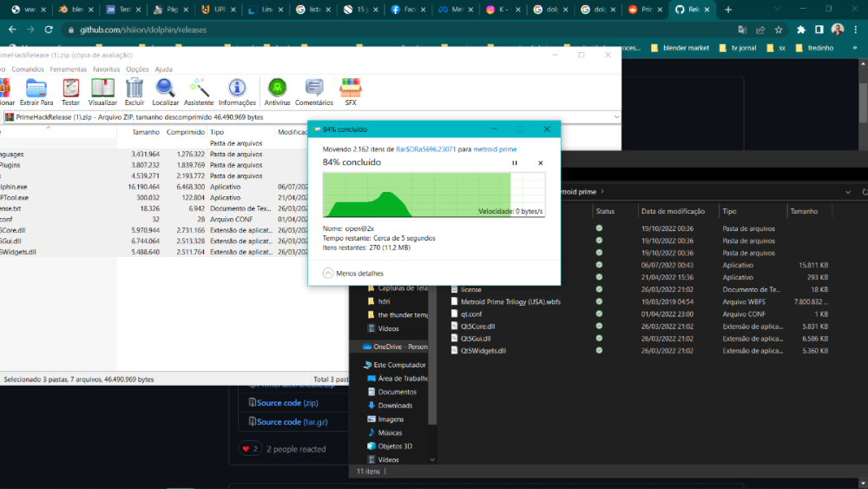The image size is (868, 489).
Task: Open the Comandos menu in WinRAR
Action: [28, 69]
